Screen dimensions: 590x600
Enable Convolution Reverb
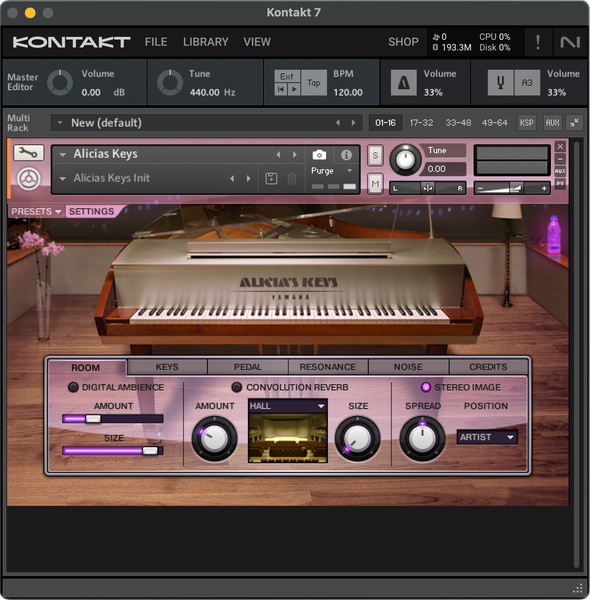(x=237, y=387)
